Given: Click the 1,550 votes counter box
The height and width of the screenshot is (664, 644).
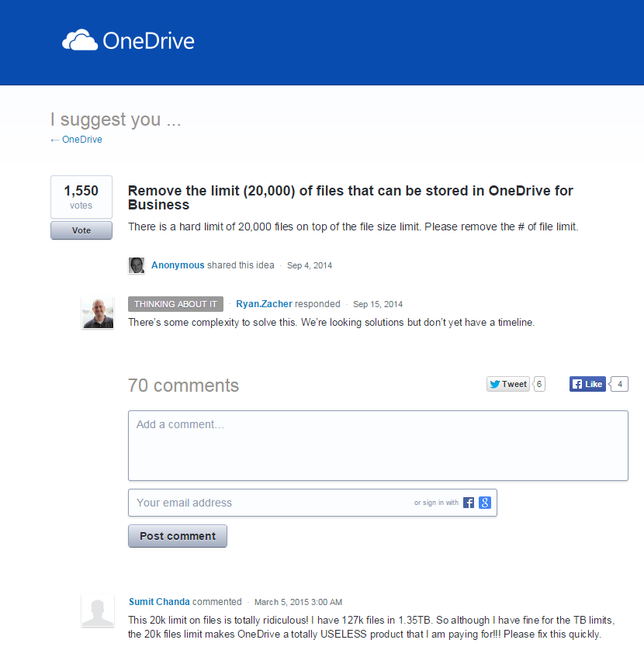Looking at the screenshot, I should [x=81, y=197].
